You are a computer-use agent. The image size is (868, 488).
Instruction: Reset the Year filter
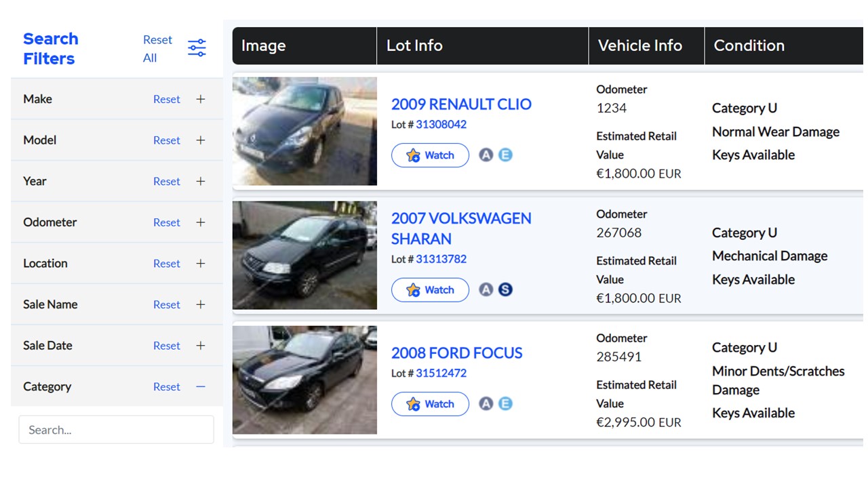pos(167,181)
